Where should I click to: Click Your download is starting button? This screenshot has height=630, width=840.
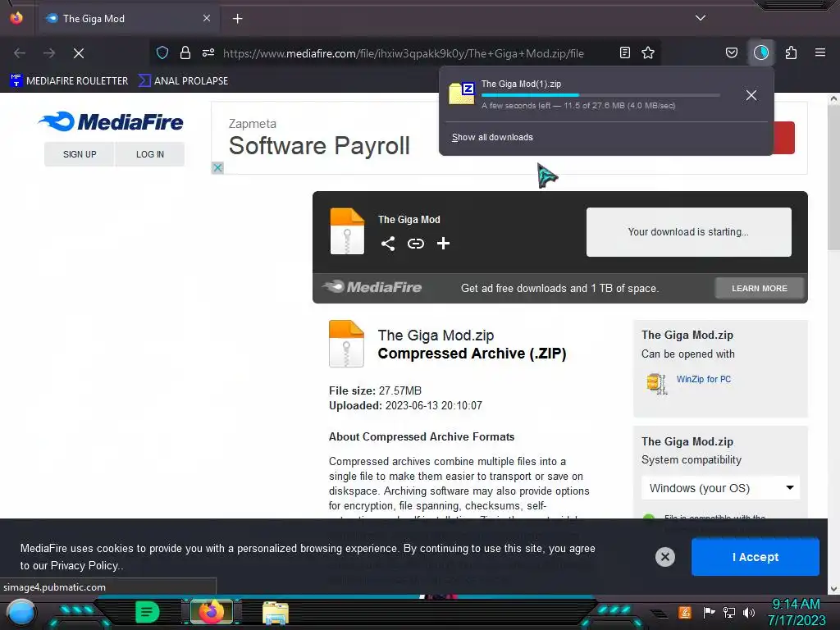[688, 232]
